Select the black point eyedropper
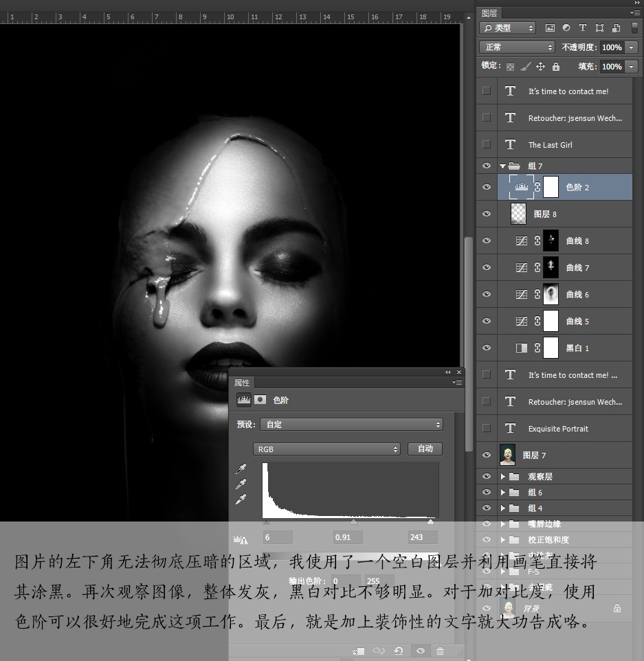Image resolution: width=644 pixels, height=661 pixels. [241, 469]
